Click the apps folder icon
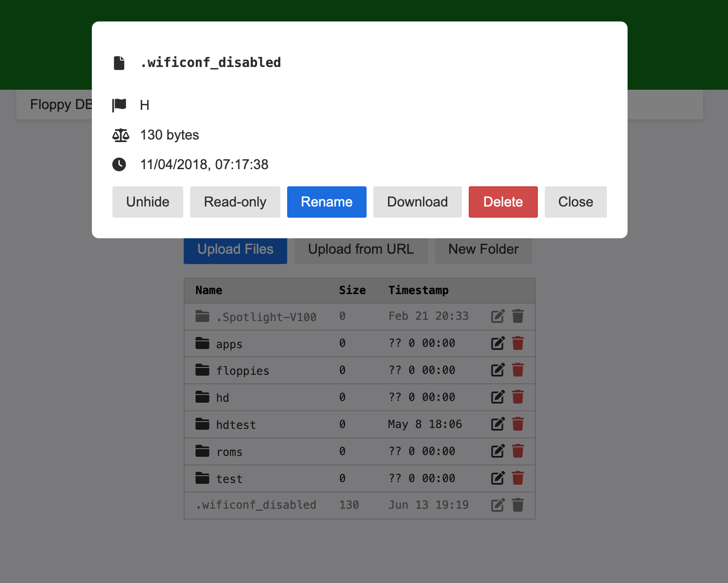This screenshot has height=583, width=728. pyautogui.click(x=202, y=343)
